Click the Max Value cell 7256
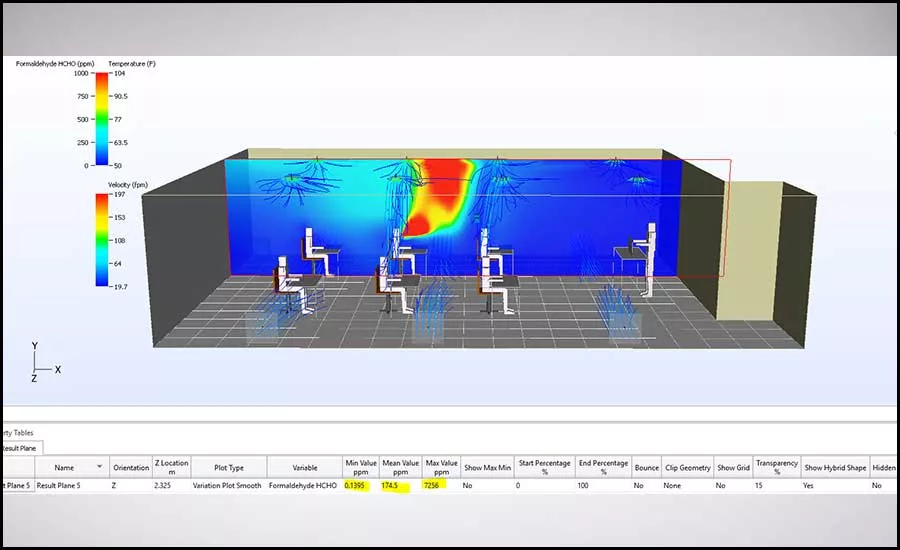The height and width of the screenshot is (550, 900). coord(441,485)
